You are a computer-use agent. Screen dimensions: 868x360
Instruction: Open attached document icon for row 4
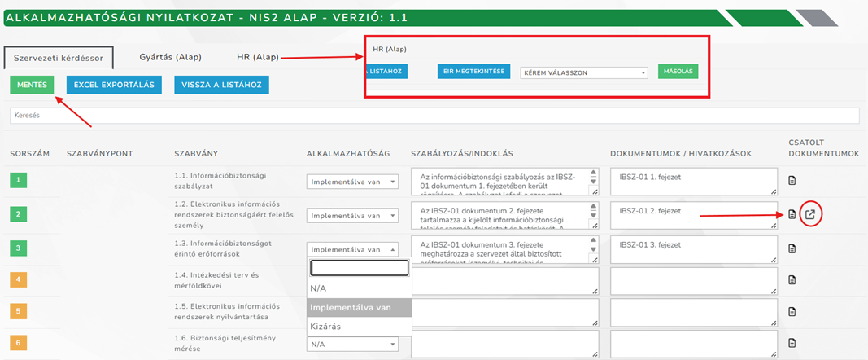tap(792, 281)
